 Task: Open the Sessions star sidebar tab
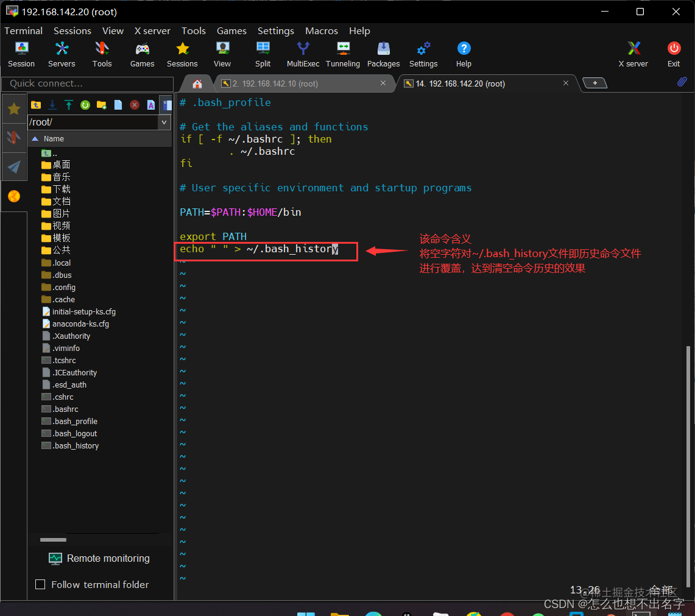(x=14, y=108)
